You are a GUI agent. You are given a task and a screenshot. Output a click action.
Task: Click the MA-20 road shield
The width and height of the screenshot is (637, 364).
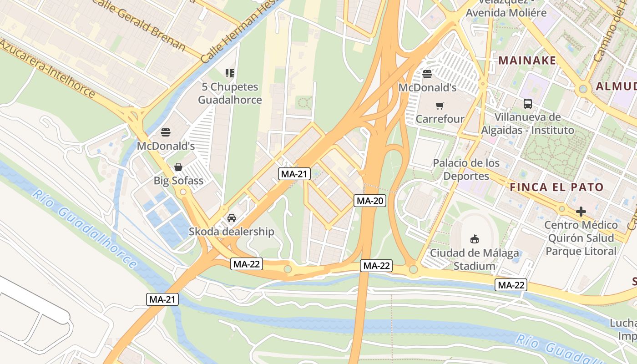pyautogui.click(x=370, y=200)
